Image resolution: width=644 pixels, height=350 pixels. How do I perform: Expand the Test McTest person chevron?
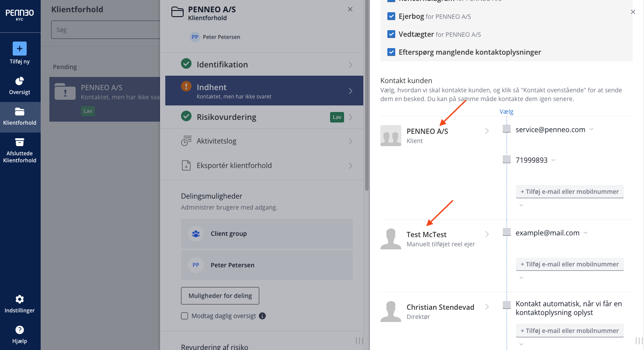tap(487, 234)
